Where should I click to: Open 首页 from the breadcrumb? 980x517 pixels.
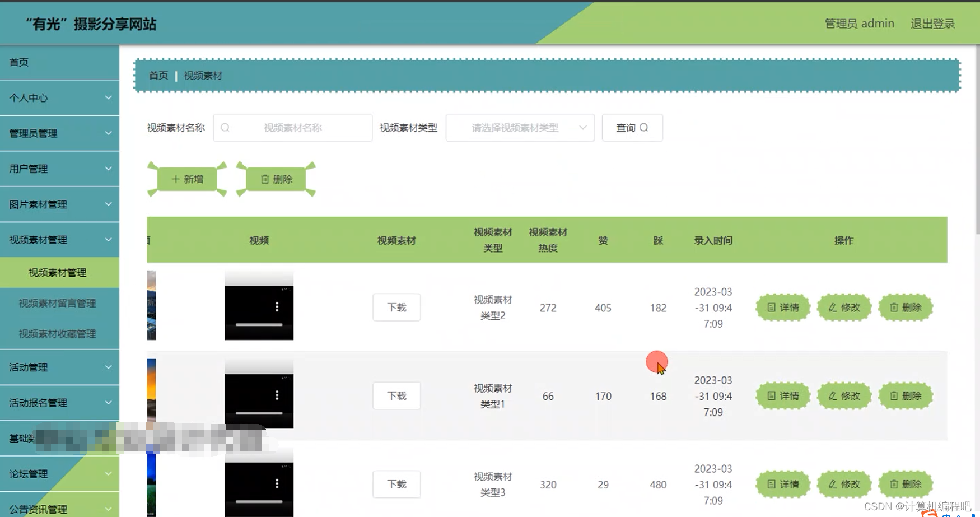tap(157, 75)
